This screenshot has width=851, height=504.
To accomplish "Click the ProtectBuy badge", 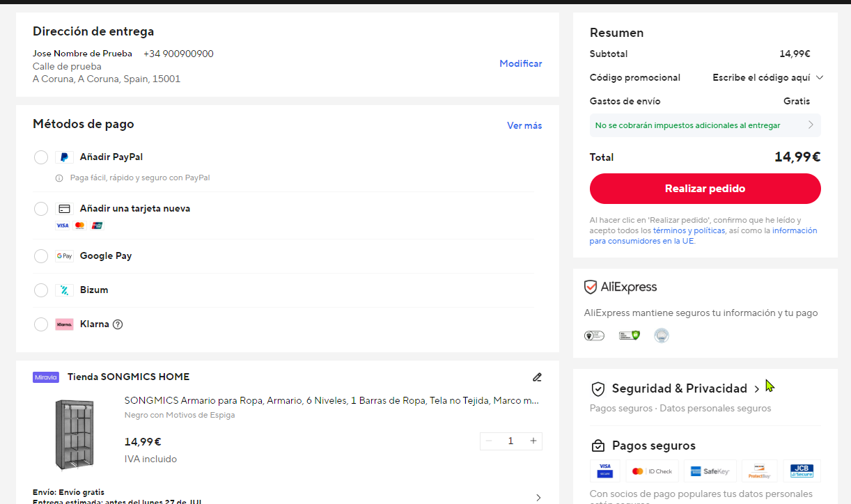I will (x=760, y=471).
